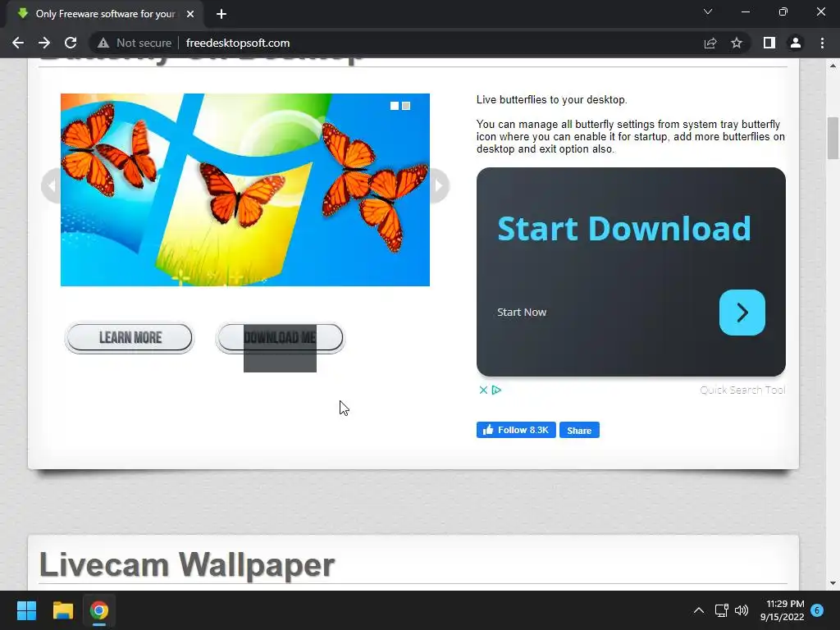Click the scrollbar up arrow

click(833, 66)
